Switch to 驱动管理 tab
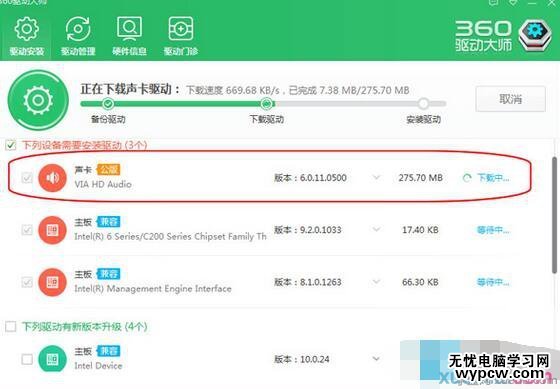The image size is (560, 389). click(x=78, y=36)
